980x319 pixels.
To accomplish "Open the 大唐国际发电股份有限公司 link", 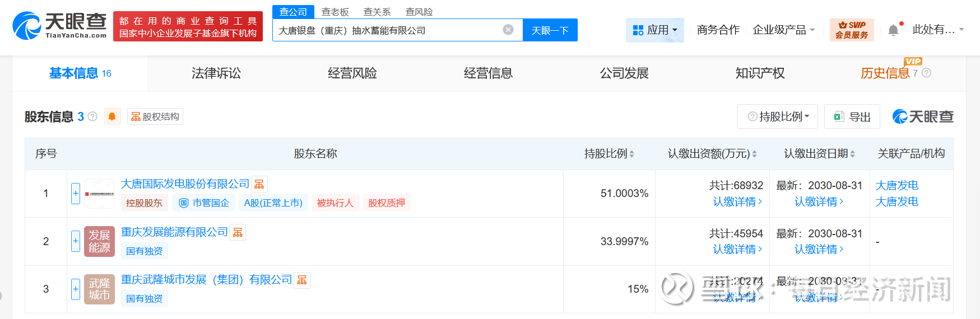I will point(185,184).
